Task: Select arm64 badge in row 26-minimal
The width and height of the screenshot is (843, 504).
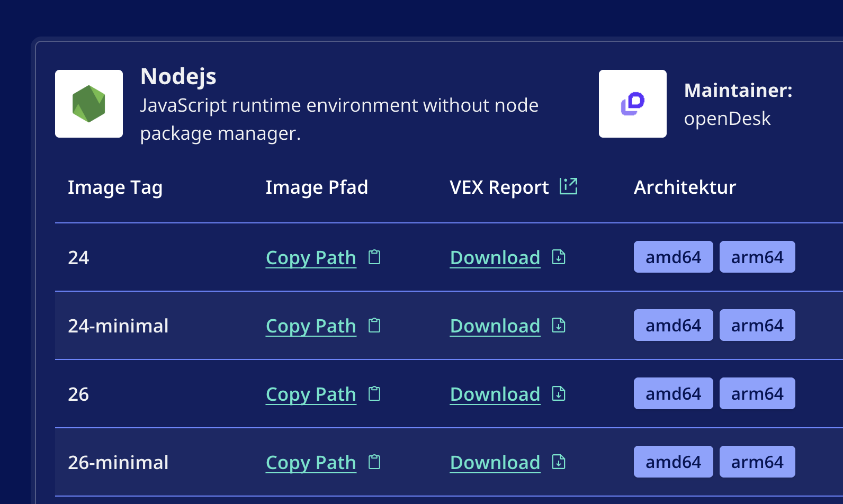Action: (x=757, y=462)
